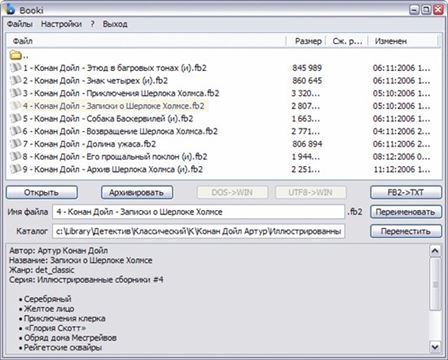Click the Booki application logo icon
The height and width of the screenshot is (360, 448).
[x=10, y=9]
